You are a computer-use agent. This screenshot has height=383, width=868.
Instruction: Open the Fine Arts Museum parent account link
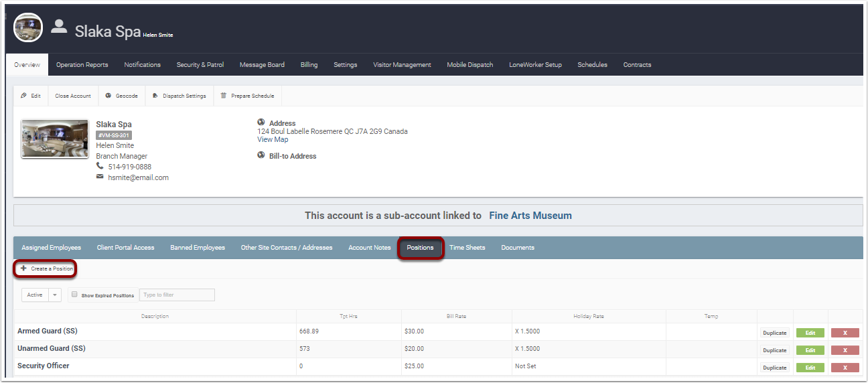(530, 216)
